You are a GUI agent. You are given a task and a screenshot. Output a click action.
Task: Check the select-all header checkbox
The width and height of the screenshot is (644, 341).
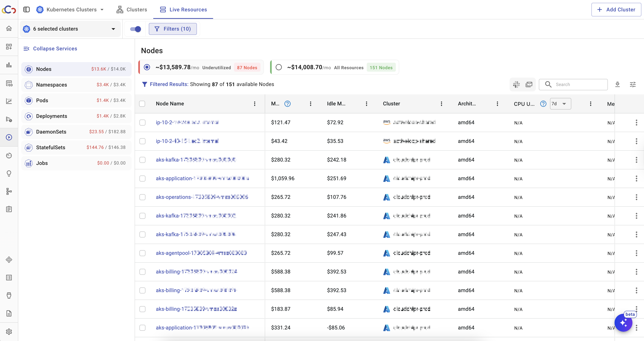142,104
